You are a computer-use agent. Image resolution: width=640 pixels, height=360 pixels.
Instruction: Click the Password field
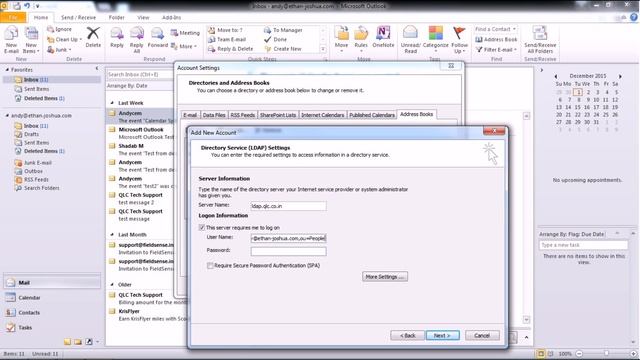(x=288, y=251)
